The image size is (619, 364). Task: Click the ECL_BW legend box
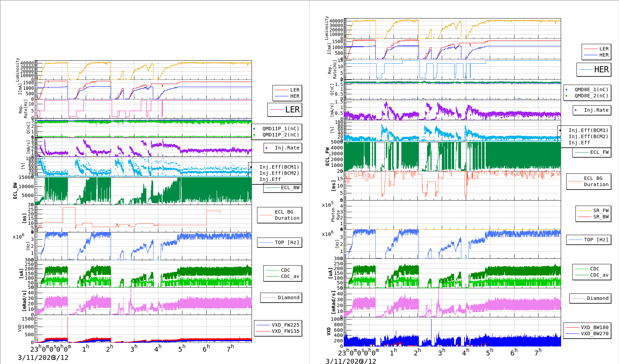283,188
